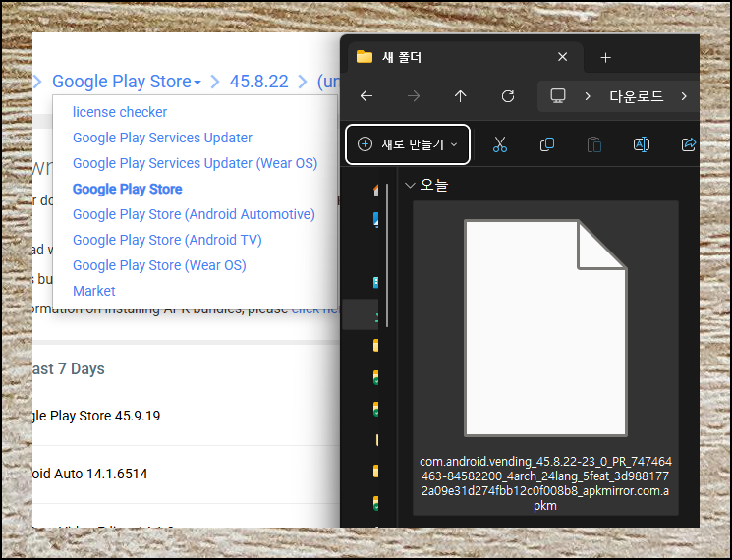Choose Google Play Services Updater entry
Image resolution: width=732 pixels, height=560 pixels.
[162, 138]
